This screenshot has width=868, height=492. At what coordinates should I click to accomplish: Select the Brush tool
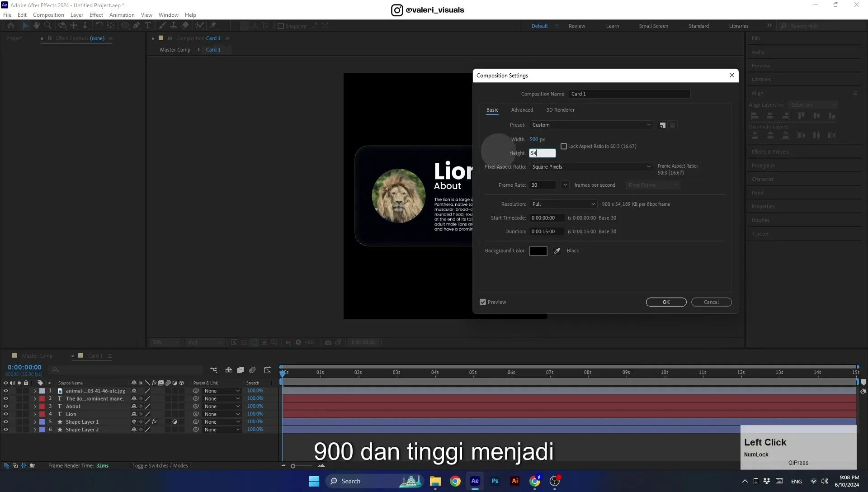tap(162, 26)
